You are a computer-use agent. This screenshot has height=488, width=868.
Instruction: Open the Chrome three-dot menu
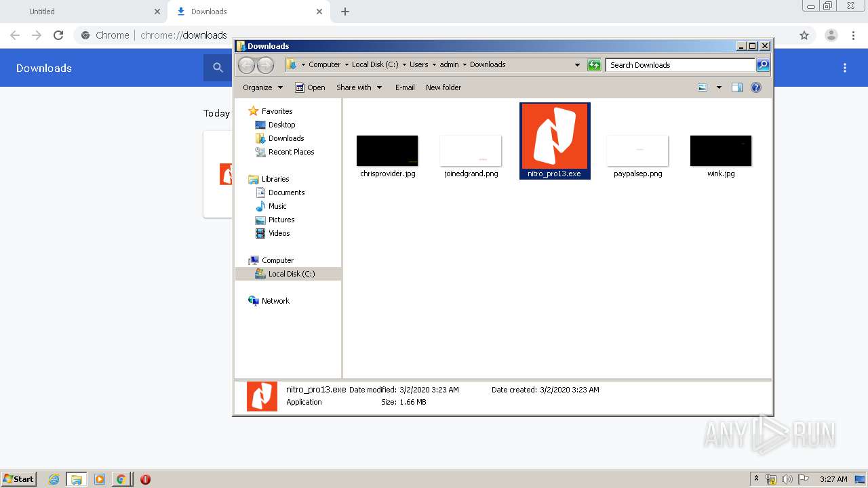(854, 35)
